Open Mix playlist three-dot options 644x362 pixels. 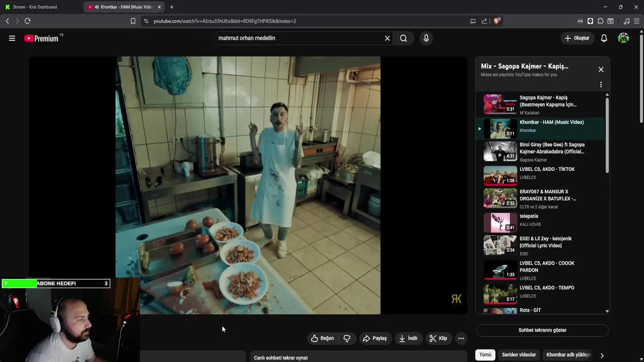pyautogui.click(x=601, y=84)
